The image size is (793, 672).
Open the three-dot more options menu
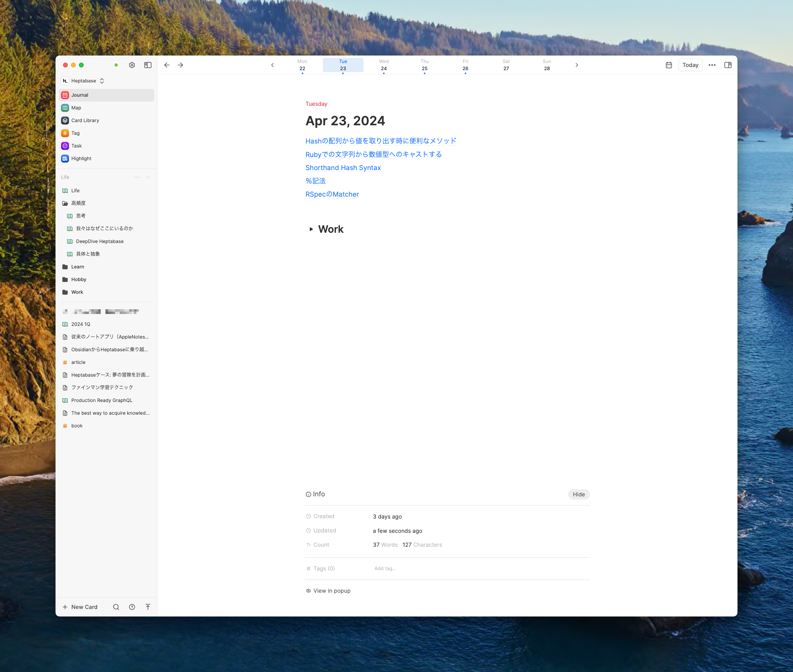point(712,65)
